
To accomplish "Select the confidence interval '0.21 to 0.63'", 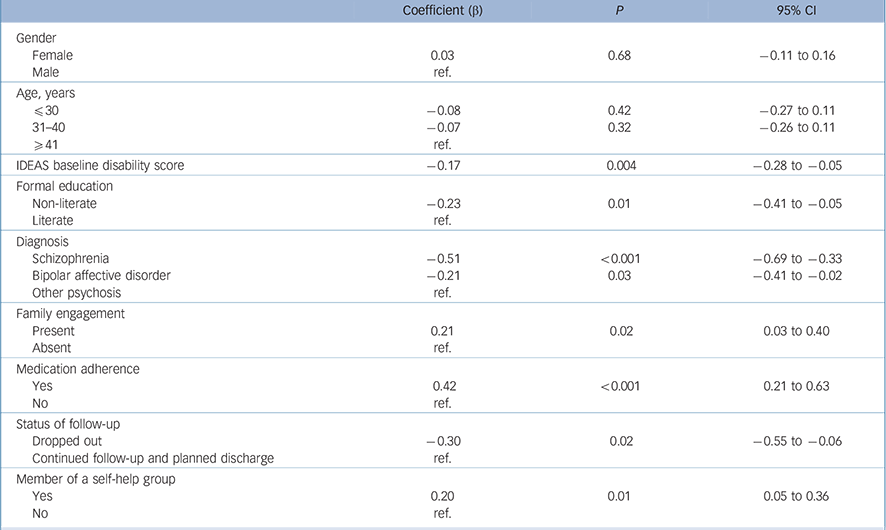I will point(797,386).
